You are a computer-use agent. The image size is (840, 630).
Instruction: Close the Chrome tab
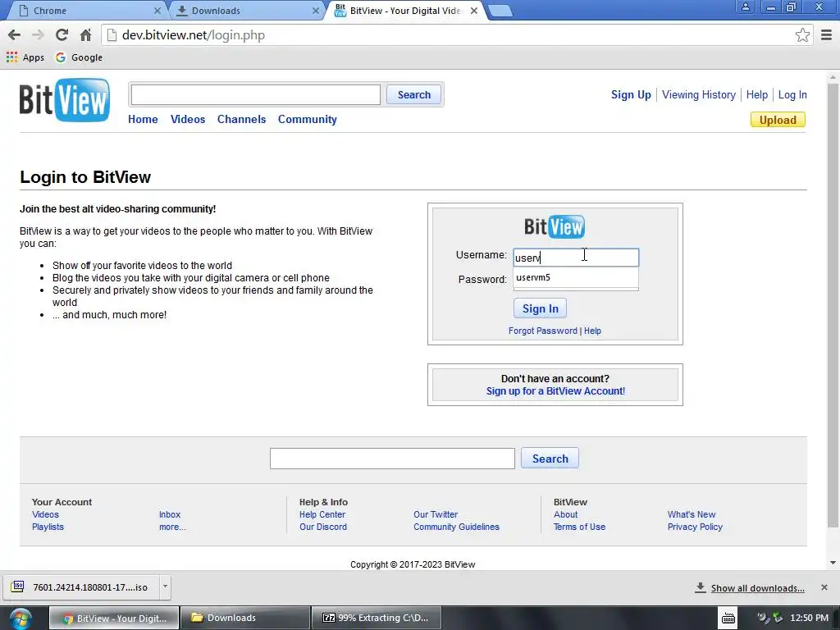pyautogui.click(x=157, y=11)
